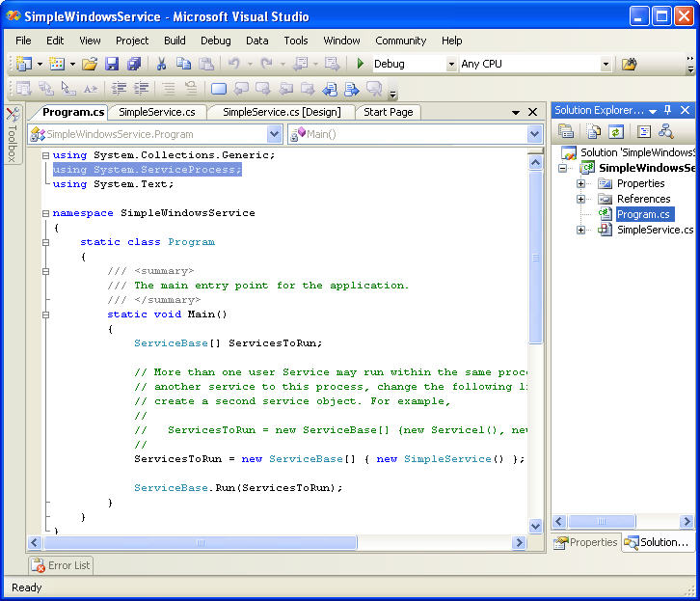Click highlighted 'using System.ServiceProcess;' line
This screenshot has height=601, width=700.
(147, 170)
